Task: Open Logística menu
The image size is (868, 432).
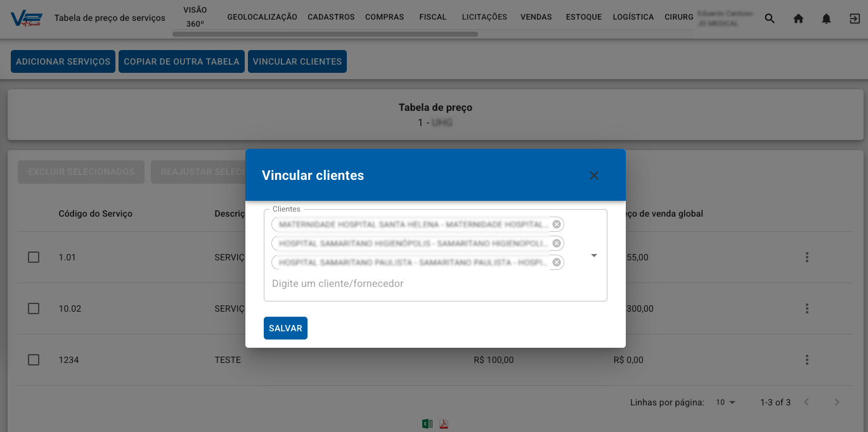Action: pos(633,17)
